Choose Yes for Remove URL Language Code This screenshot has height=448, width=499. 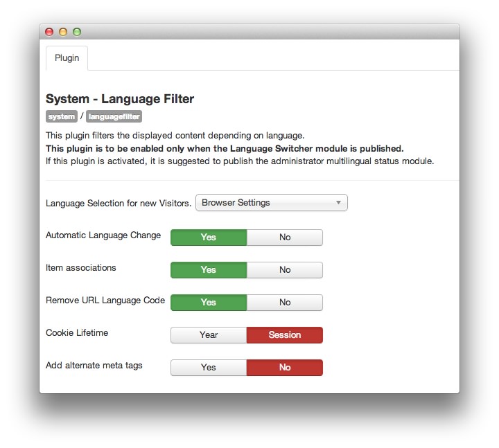[209, 303]
